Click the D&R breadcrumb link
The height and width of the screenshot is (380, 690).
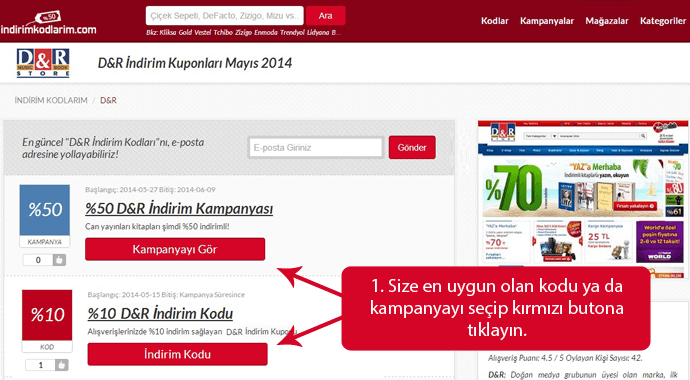pyautogui.click(x=108, y=100)
